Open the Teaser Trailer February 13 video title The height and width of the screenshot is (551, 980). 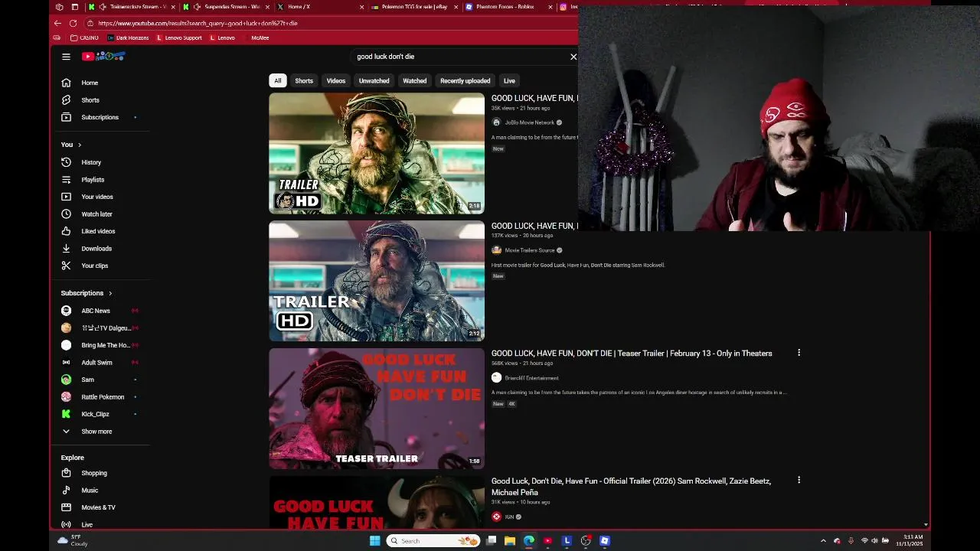[631, 354]
